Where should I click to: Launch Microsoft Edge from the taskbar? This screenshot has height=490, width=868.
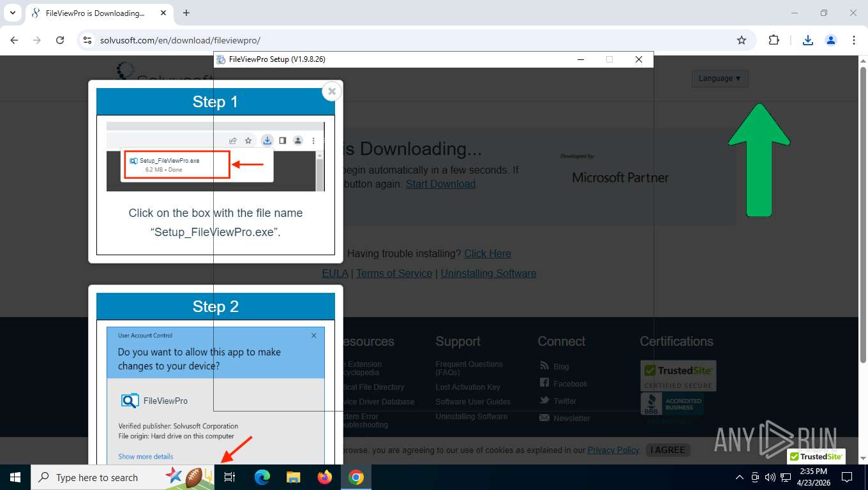pyautogui.click(x=262, y=477)
